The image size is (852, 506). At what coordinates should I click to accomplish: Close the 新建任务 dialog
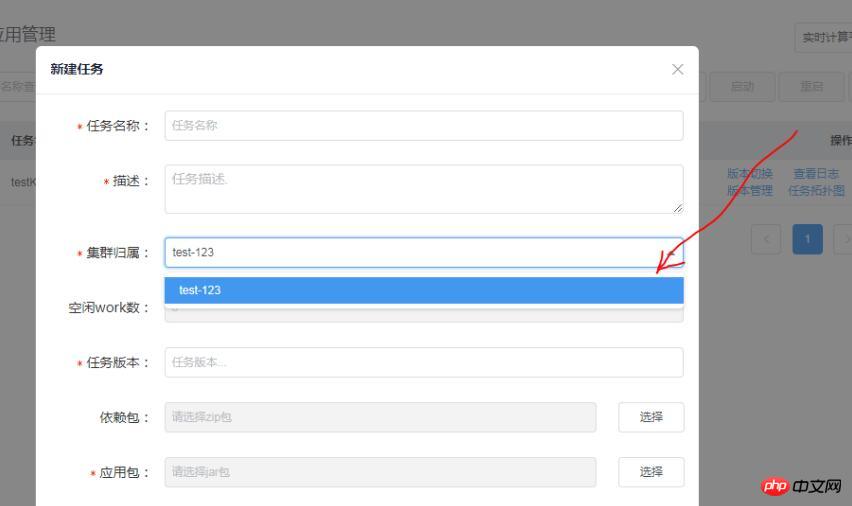(x=677, y=70)
